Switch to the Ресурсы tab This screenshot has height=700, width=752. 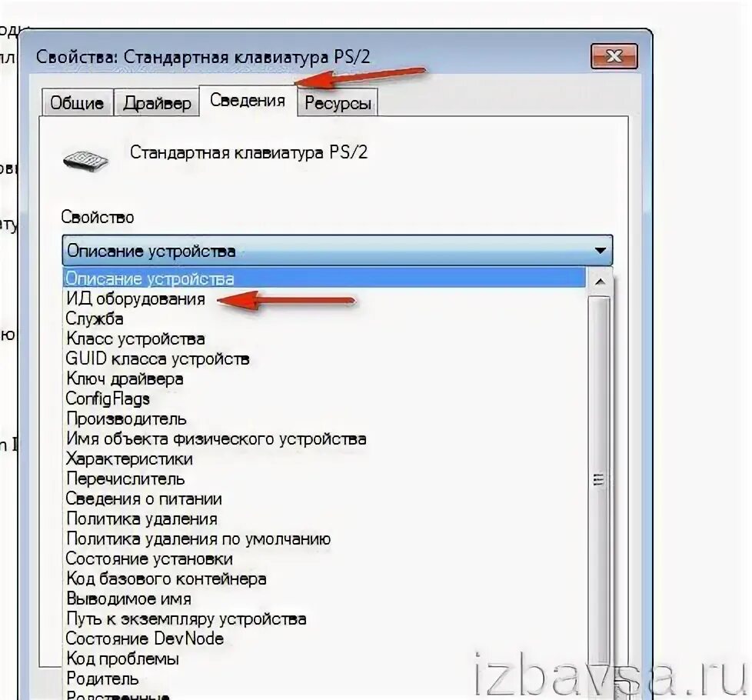(338, 102)
